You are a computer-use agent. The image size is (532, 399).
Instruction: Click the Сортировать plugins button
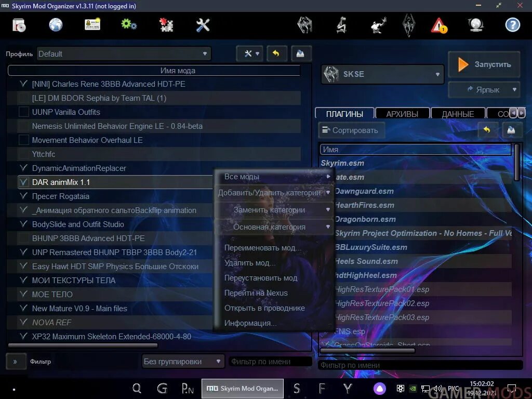(352, 130)
